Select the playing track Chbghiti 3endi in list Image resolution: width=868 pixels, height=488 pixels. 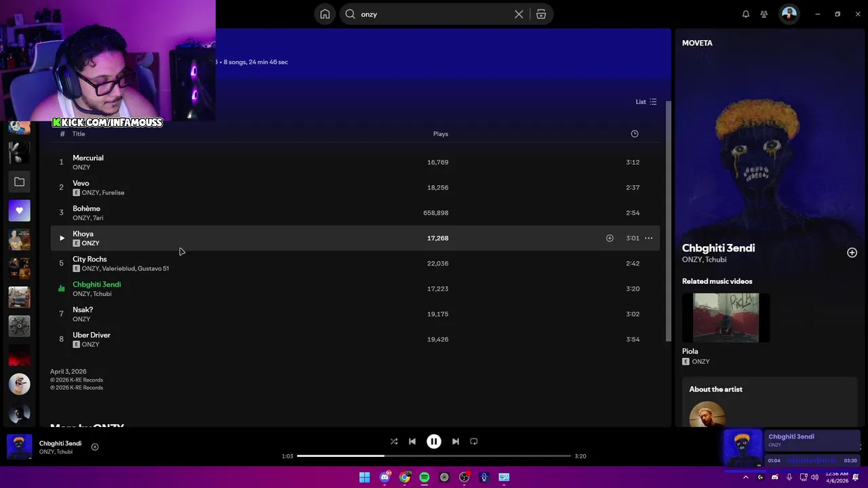coord(355,289)
